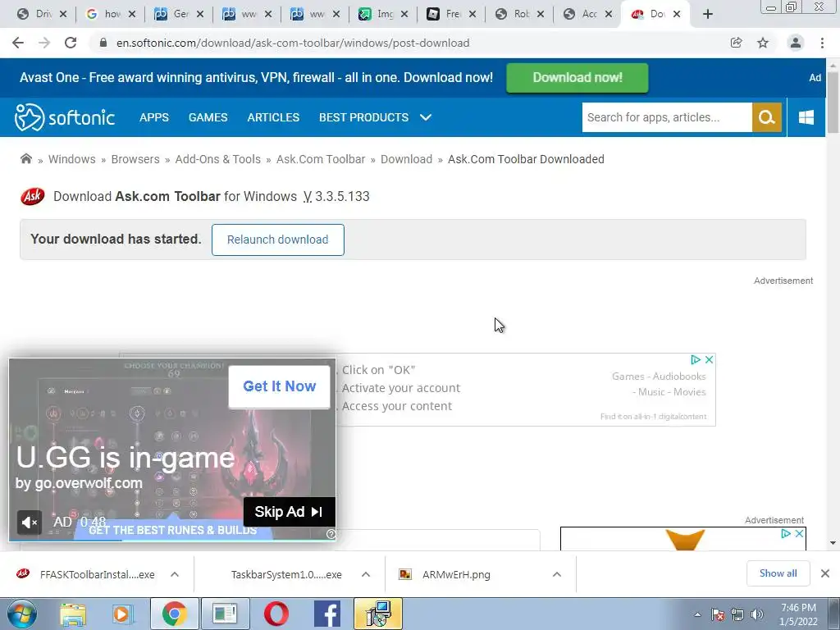Click Add-Ons & Tools breadcrumb link
This screenshot has height=630, width=840.
click(217, 159)
